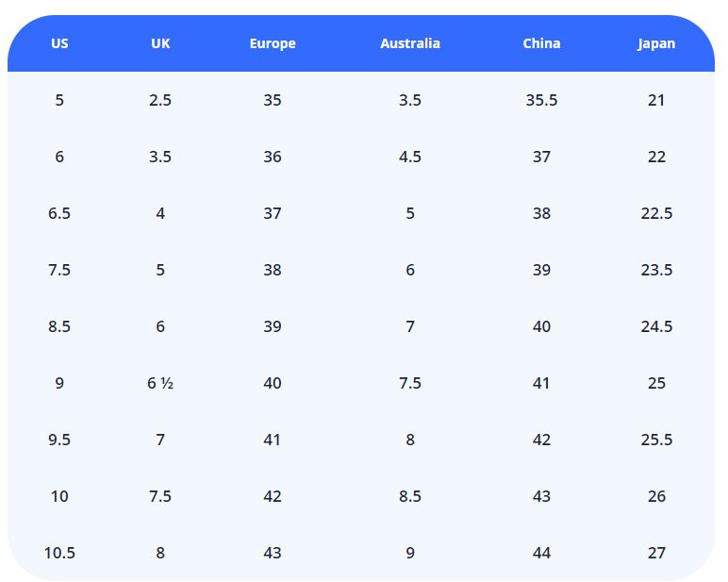
Task: Click Europe size 43 cell
Action: pyautogui.click(x=273, y=553)
